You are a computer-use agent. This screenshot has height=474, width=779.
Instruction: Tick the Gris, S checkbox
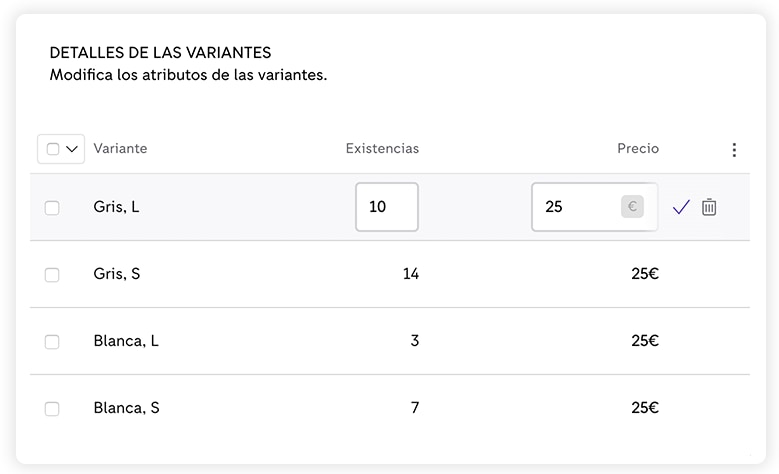point(52,275)
